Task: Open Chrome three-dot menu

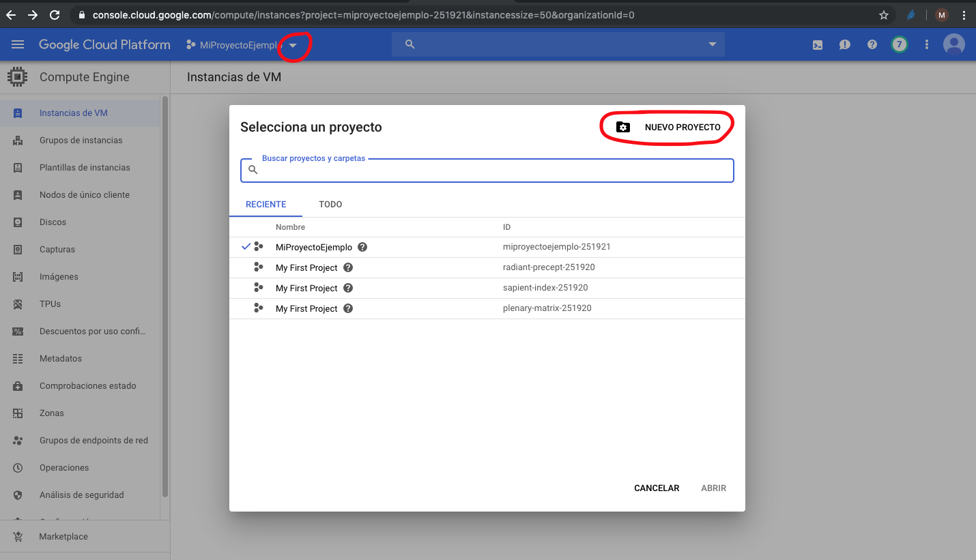Action: pos(964,14)
